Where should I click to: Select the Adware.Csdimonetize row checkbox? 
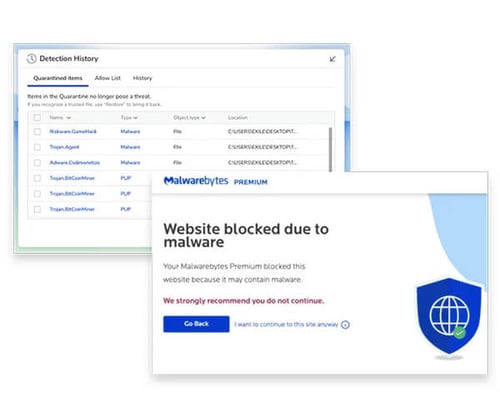(37, 163)
